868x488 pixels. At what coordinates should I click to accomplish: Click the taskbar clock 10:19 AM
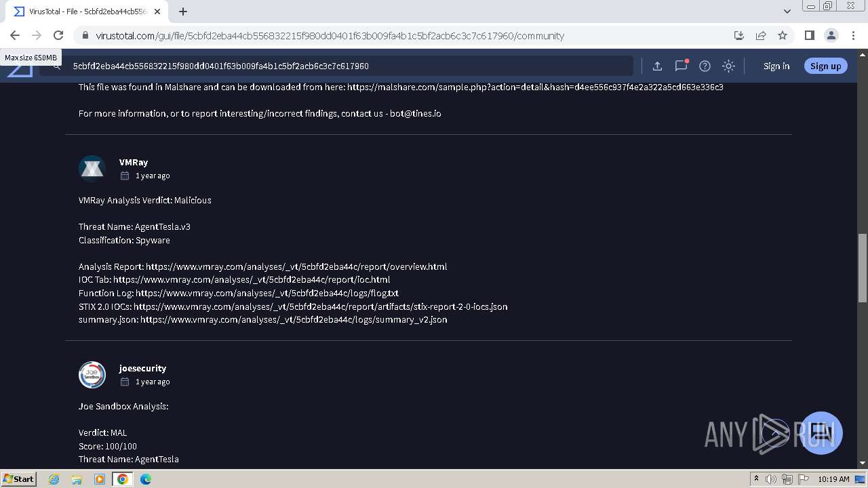[833, 479]
